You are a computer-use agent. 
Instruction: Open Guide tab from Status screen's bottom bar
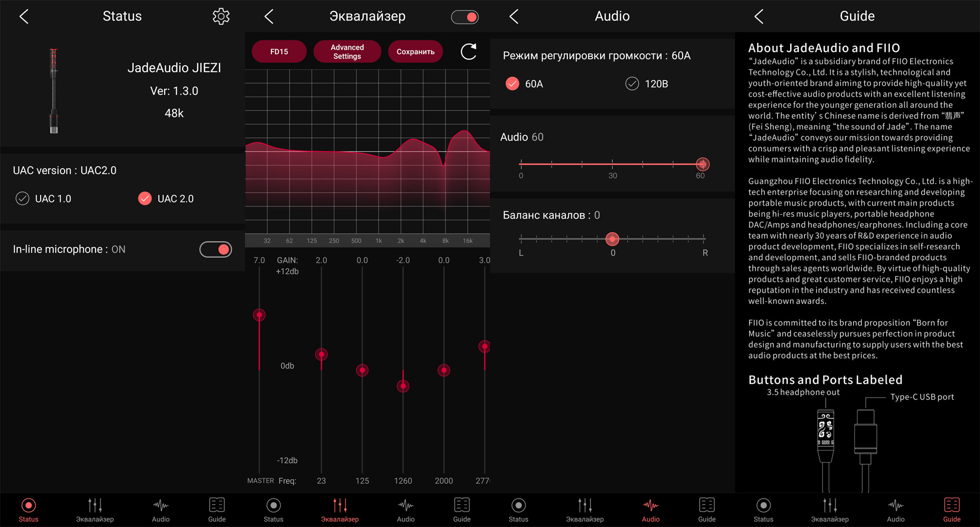click(217, 510)
